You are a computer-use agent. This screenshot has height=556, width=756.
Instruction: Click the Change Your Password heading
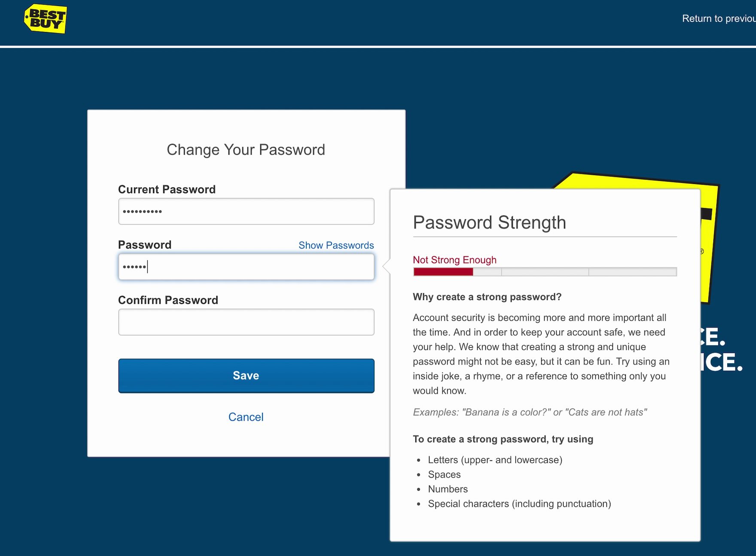pos(246,150)
